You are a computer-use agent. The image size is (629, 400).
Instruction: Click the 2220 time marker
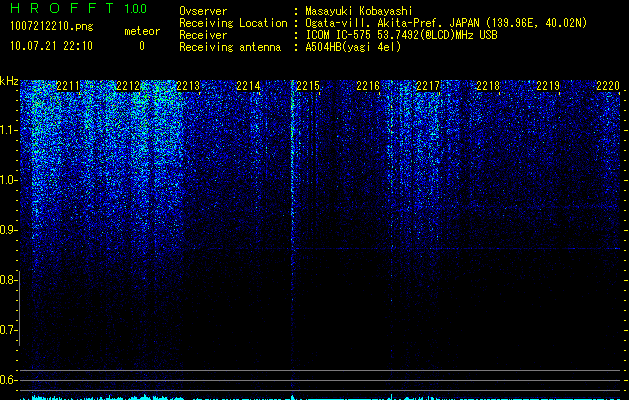[608, 86]
